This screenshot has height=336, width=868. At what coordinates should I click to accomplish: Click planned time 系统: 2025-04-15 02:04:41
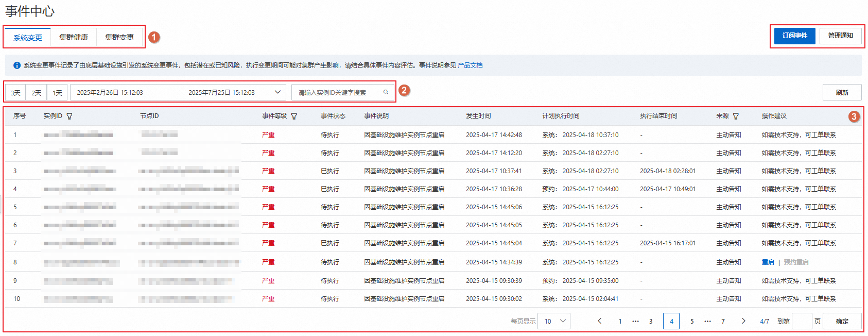coord(580,299)
